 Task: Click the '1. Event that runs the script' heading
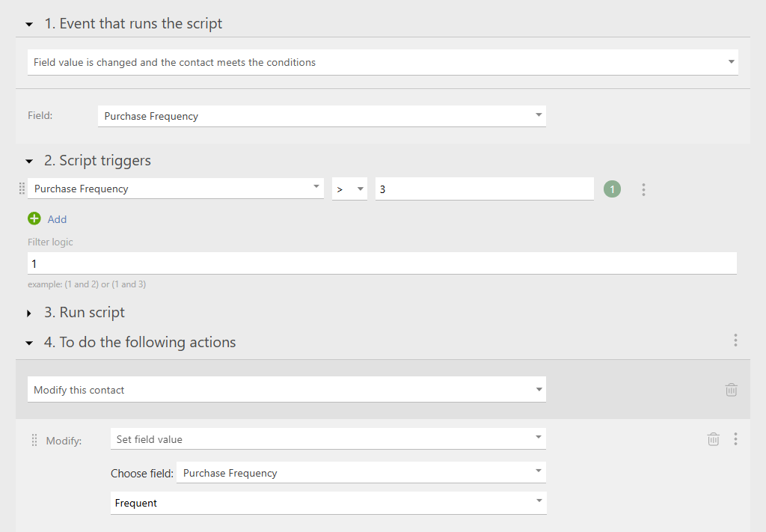coord(133,23)
